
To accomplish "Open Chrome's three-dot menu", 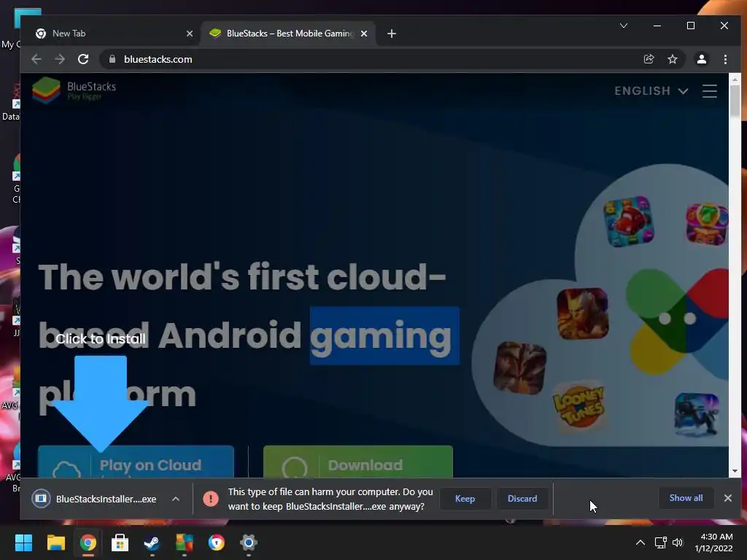I will pyautogui.click(x=725, y=59).
